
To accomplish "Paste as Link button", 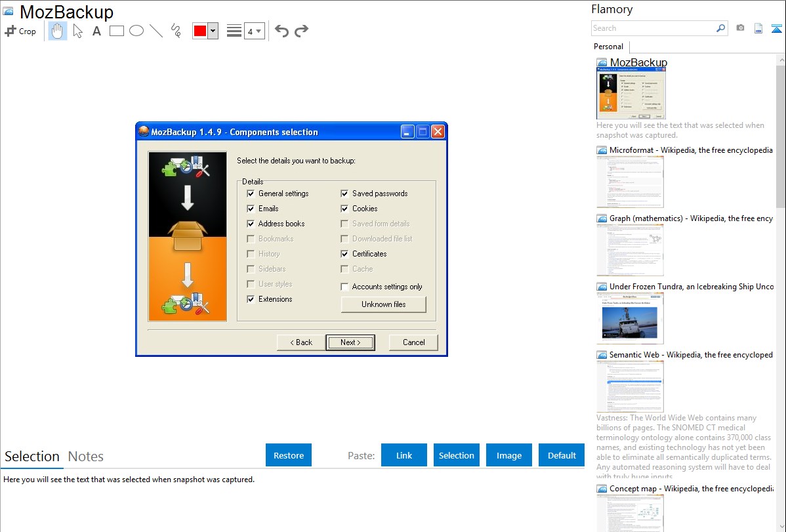I will click(x=404, y=455).
